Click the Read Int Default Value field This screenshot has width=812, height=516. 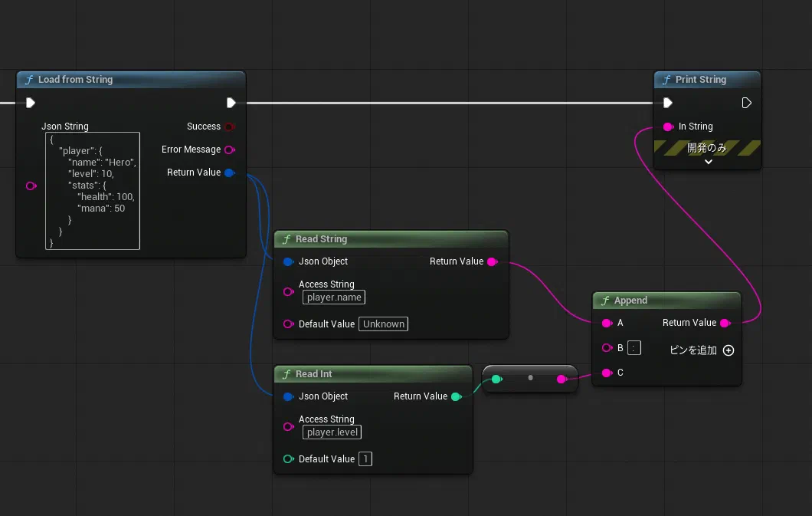click(365, 459)
